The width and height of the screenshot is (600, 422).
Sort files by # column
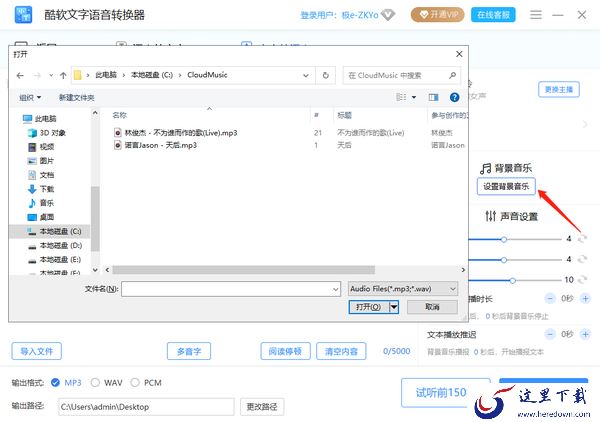click(x=316, y=115)
